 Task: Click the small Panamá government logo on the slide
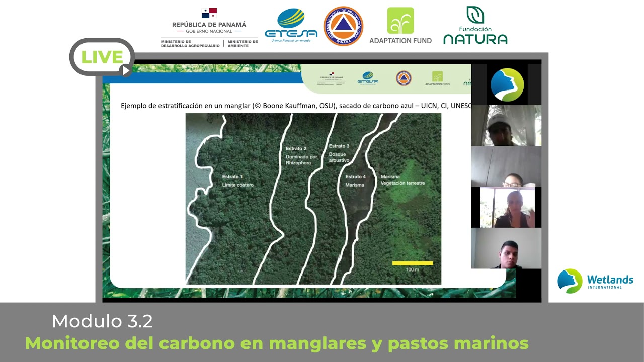tap(332, 78)
